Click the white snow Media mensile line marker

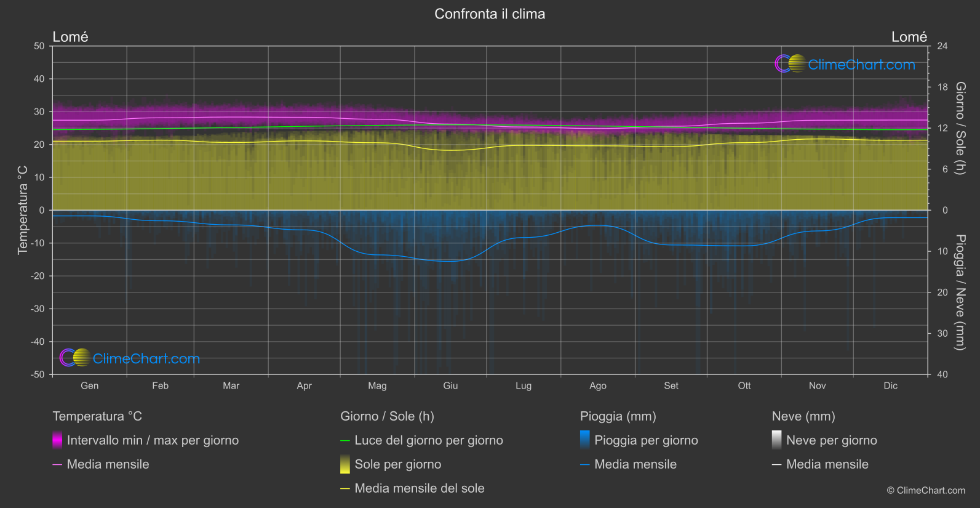point(777,465)
